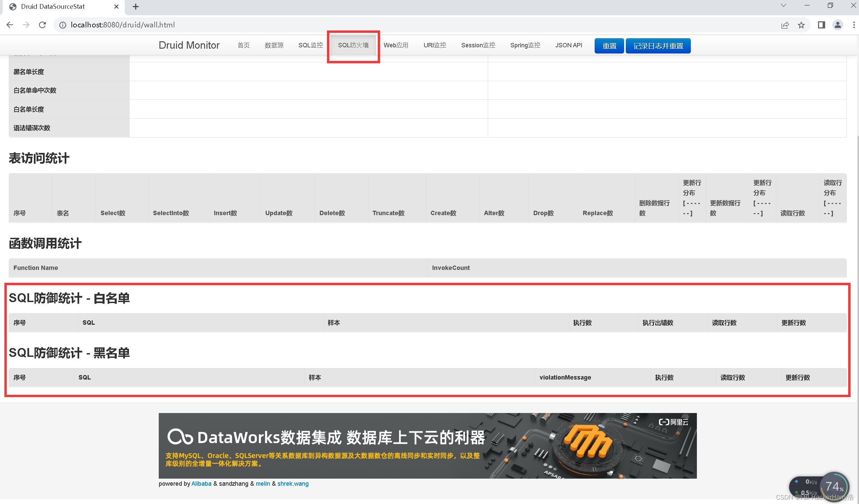Follow the Alibaba footer link
859x504 pixels.
tap(201, 484)
